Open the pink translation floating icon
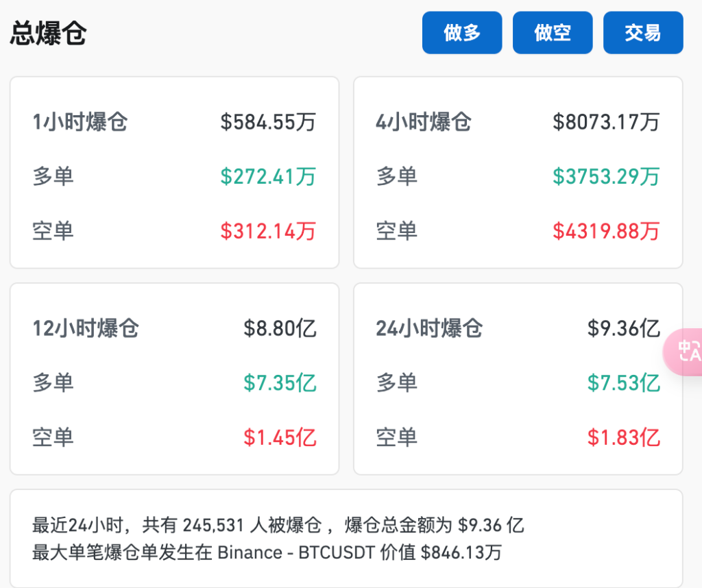Screen dimensions: 702x588 [x=684, y=352]
